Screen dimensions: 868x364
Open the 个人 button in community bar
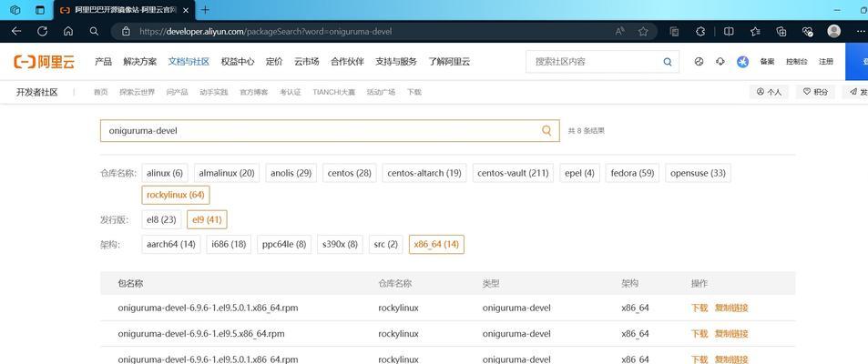(769, 92)
